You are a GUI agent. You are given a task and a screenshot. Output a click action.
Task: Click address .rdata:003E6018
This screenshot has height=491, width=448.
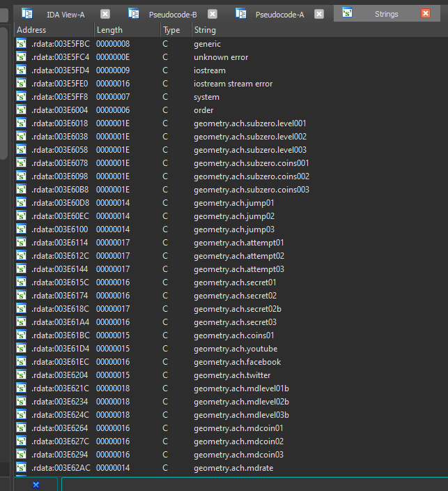click(x=59, y=123)
